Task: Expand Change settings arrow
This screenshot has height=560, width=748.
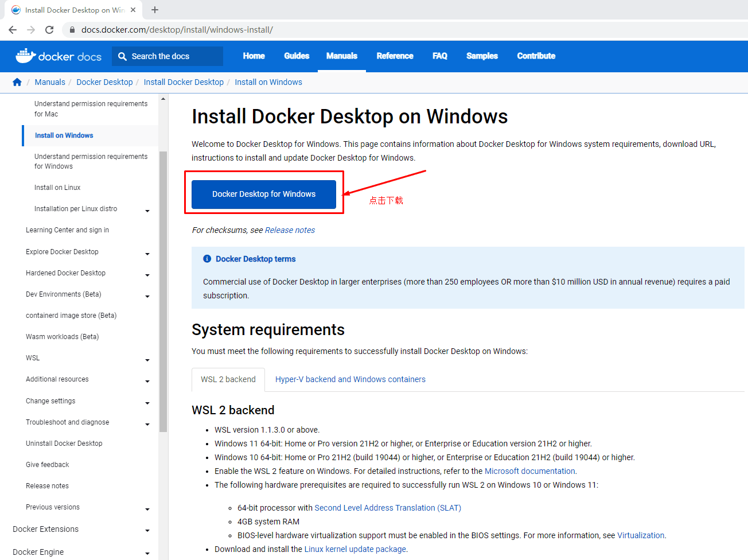Action: tap(147, 403)
